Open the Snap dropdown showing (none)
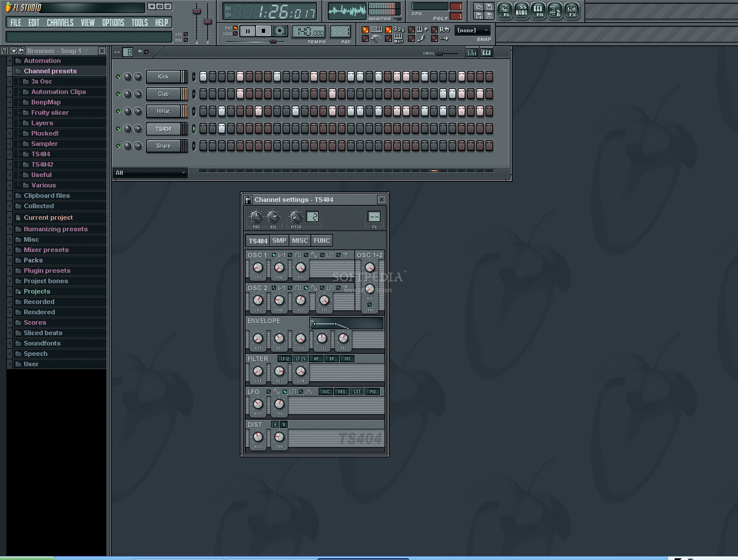This screenshot has height=560, width=738. [473, 31]
